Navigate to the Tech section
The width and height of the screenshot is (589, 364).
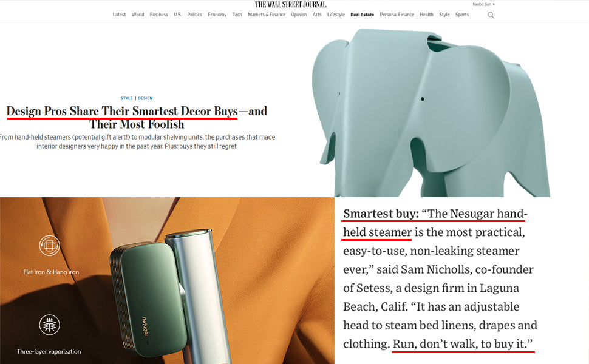[x=237, y=15]
